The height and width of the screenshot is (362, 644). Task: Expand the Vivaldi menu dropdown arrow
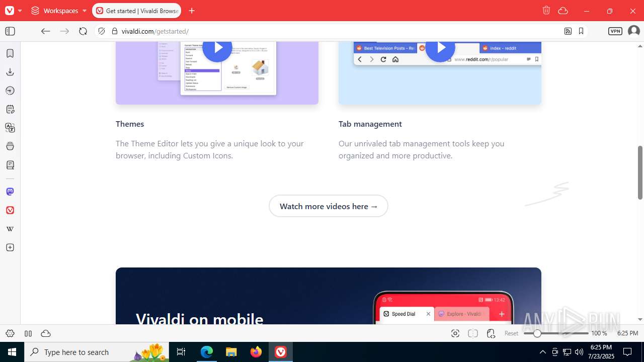coord(20,11)
